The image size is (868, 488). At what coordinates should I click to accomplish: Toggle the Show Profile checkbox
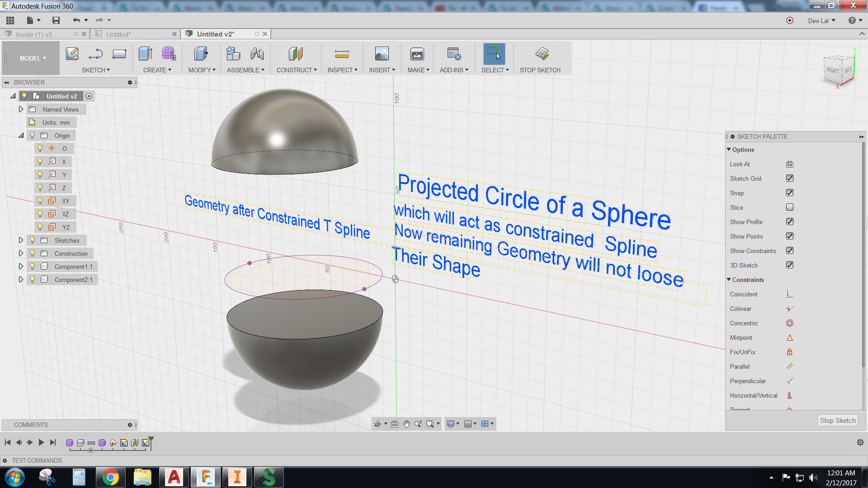coord(790,222)
